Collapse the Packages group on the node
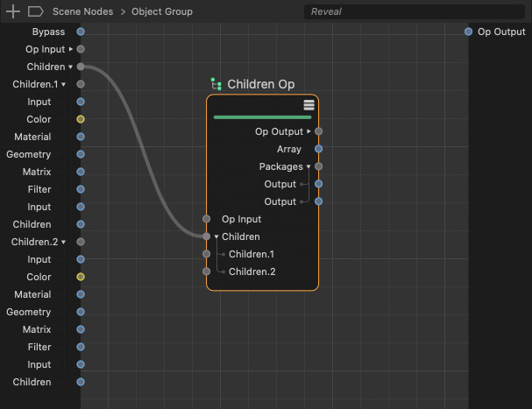 click(308, 166)
